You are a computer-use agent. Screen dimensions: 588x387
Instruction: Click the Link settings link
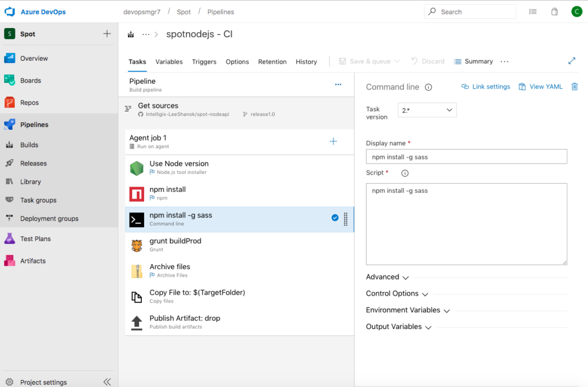point(485,87)
